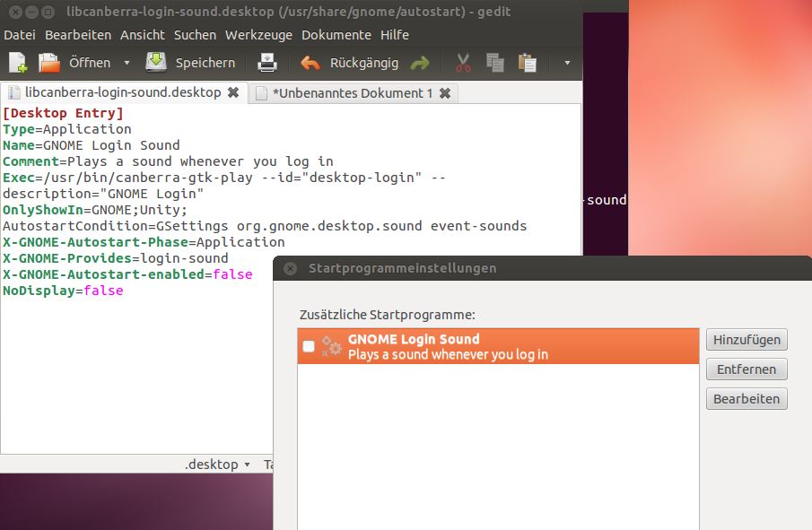Print the current document

[266, 63]
